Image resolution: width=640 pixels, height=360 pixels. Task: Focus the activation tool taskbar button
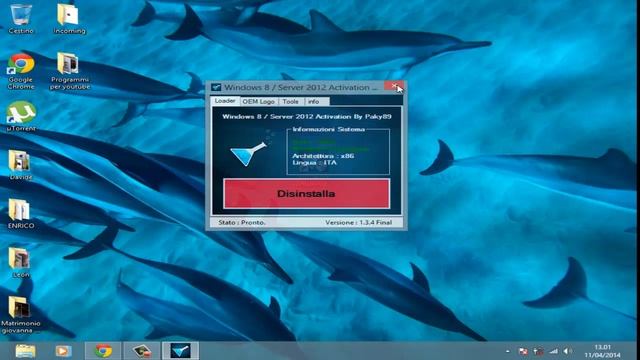(180, 351)
